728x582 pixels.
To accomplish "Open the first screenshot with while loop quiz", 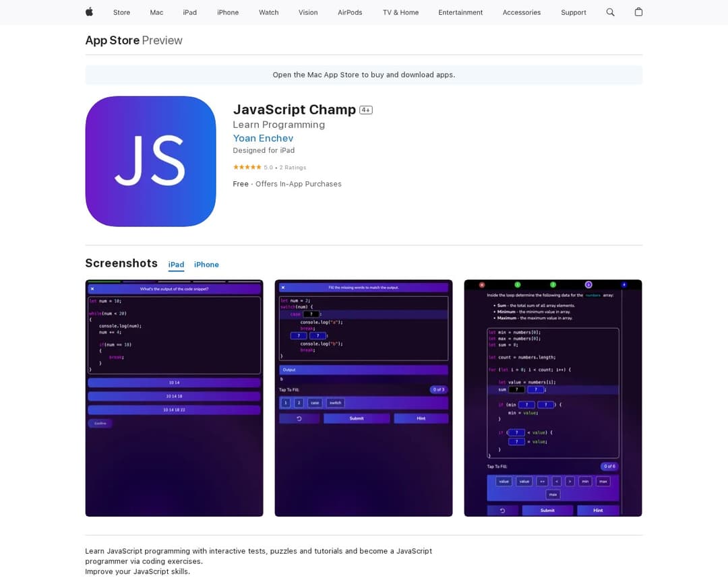I will click(x=174, y=397).
